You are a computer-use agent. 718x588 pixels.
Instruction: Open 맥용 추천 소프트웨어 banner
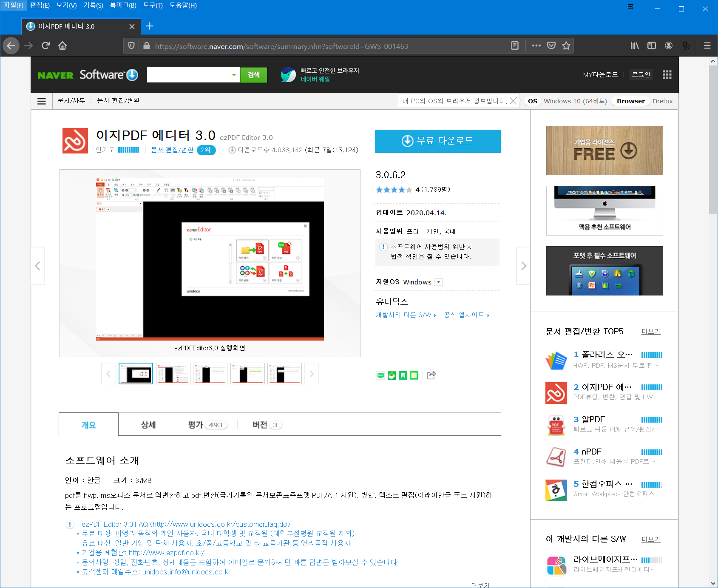click(604, 210)
